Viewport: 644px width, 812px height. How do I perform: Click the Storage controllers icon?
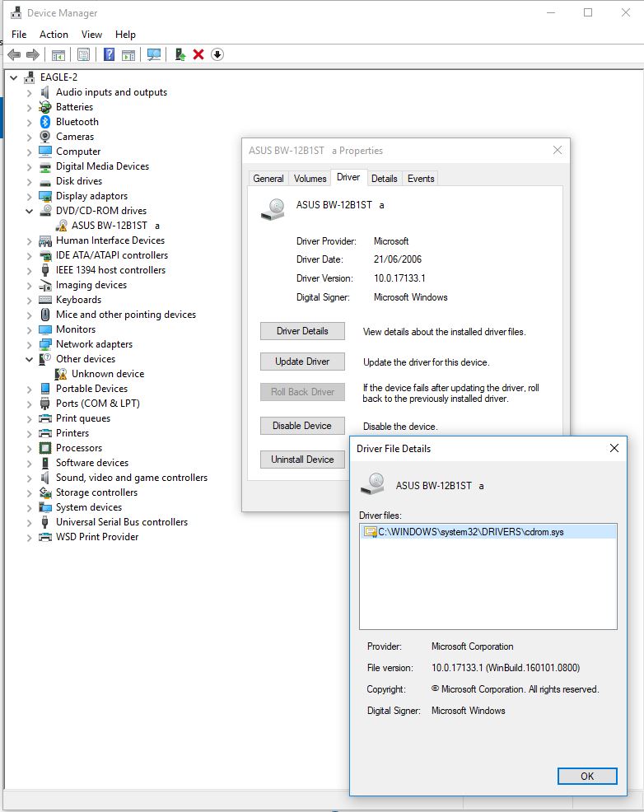click(45, 492)
